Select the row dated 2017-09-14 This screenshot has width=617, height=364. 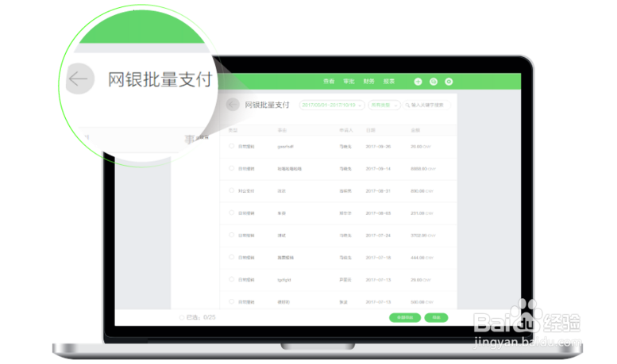point(231,168)
